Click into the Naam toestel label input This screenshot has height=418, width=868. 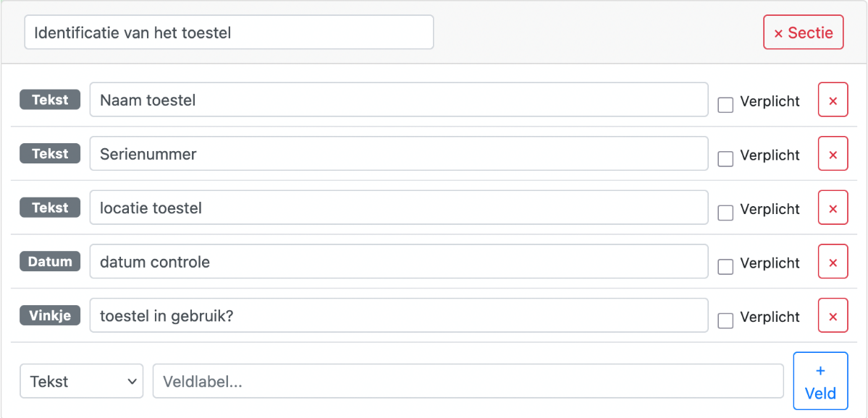[x=399, y=100]
